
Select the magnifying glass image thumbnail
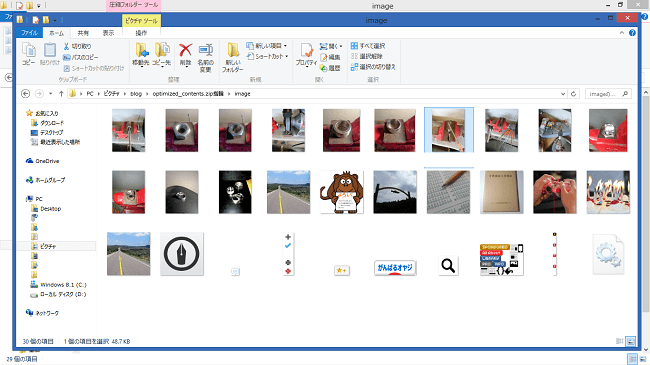448,265
